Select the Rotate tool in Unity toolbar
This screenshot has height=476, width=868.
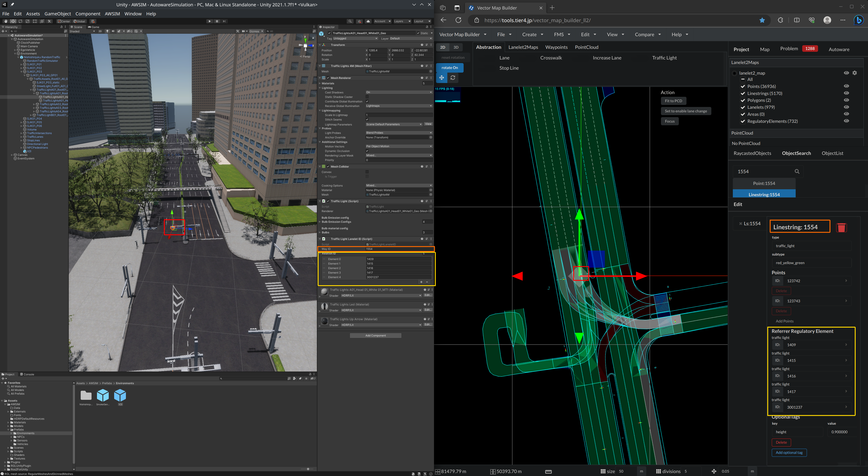pyautogui.click(x=20, y=21)
